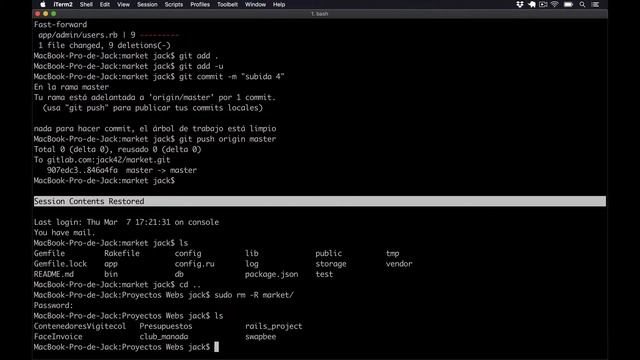The width and height of the screenshot is (640, 360).
Task: Click 'Rakefile' in the ls output
Action: click(x=122, y=253)
